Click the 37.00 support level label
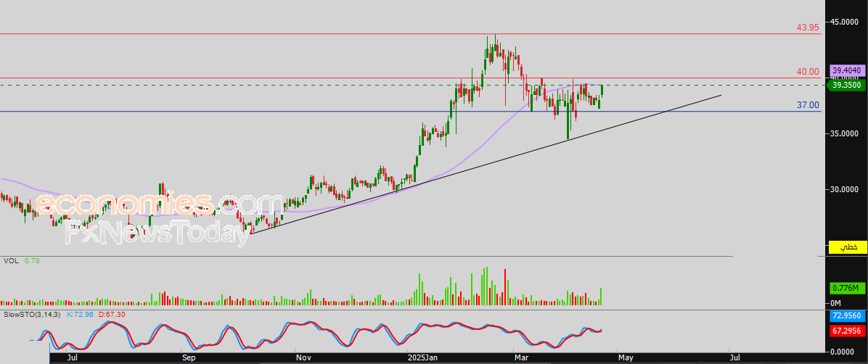This screenshot has height=364, width=868. (808, 104)
